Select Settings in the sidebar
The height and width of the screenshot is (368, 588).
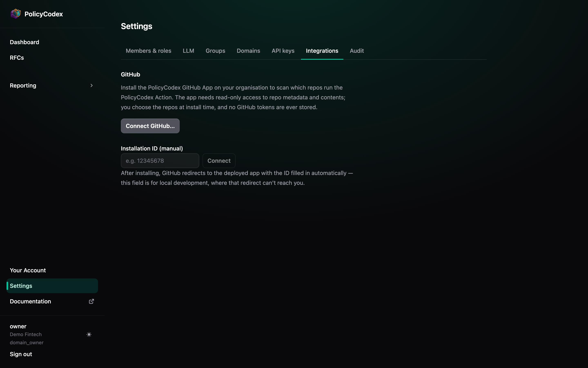pyautogui.click(x=52, y=286)
